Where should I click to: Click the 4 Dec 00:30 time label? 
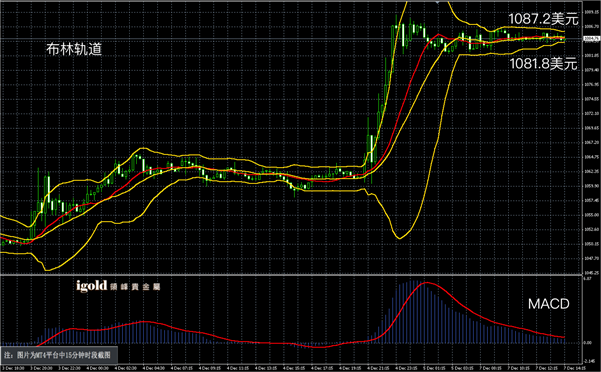pos(97,368)
